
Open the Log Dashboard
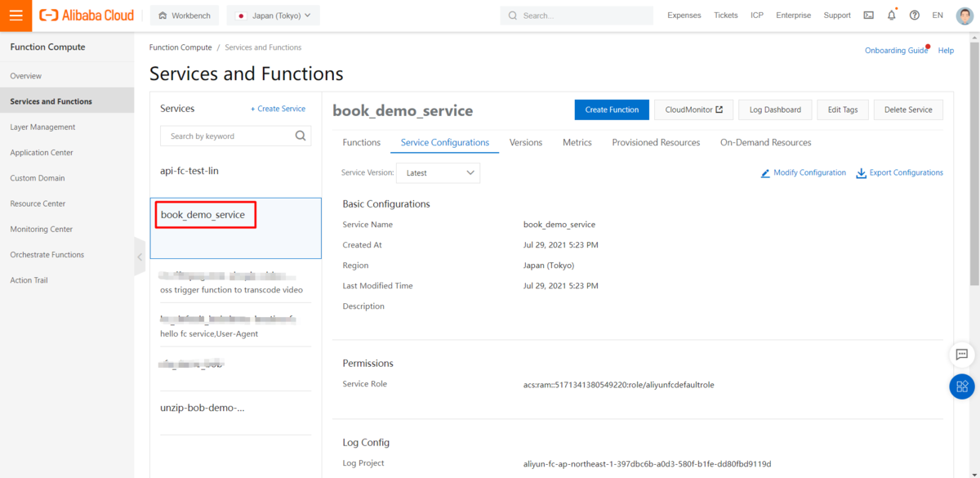(x=775, y=109)
